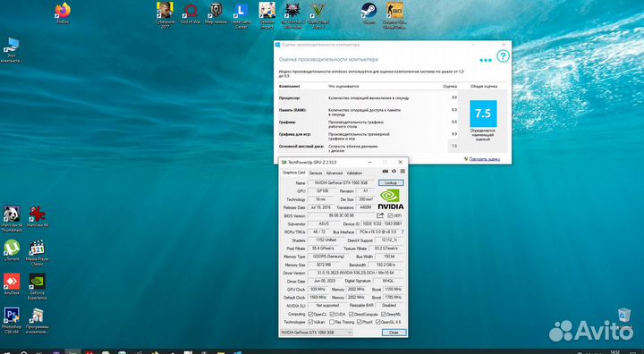Open the God of War shortcut

(191, 13)
